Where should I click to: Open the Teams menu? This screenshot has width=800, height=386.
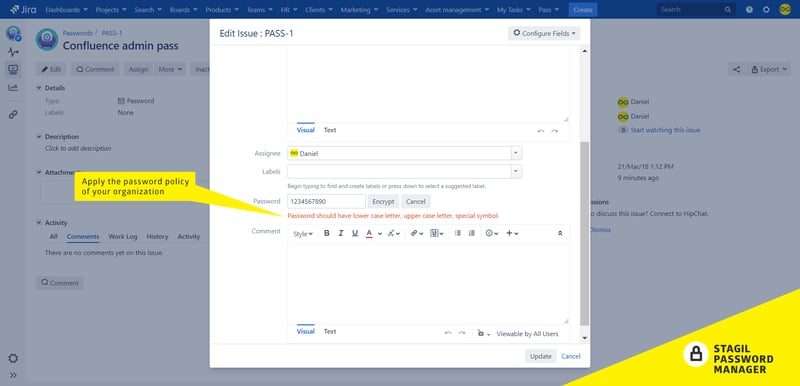(x=259, y=10)
